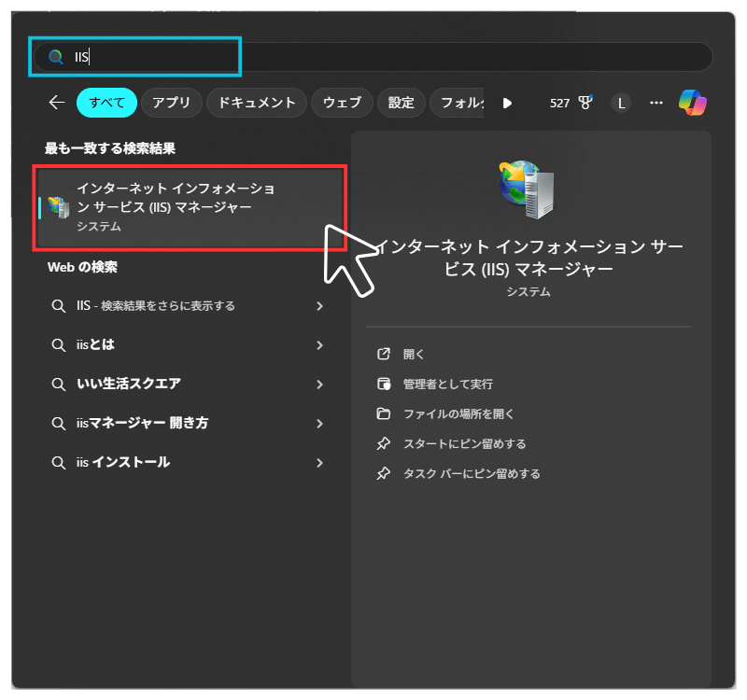747x700 pixels.
Task: Click 管理者として実行 to run as admin
Action: point(447,384)
